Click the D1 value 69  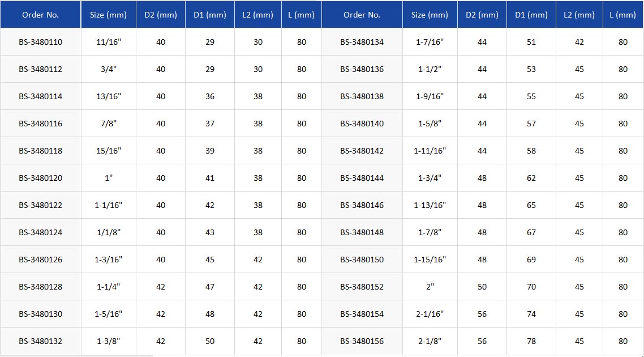531,260
